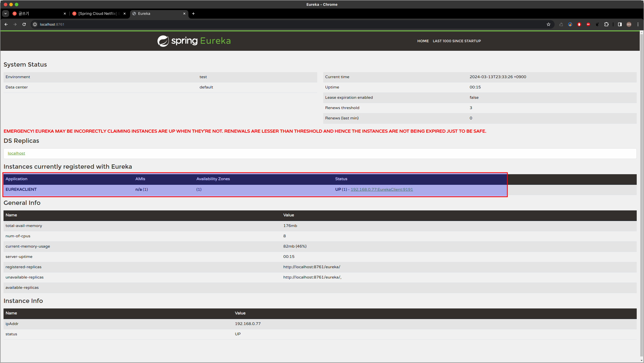Open the user profile avatar menu
This screenshot has width=644, height=363.
click(629, 24)
